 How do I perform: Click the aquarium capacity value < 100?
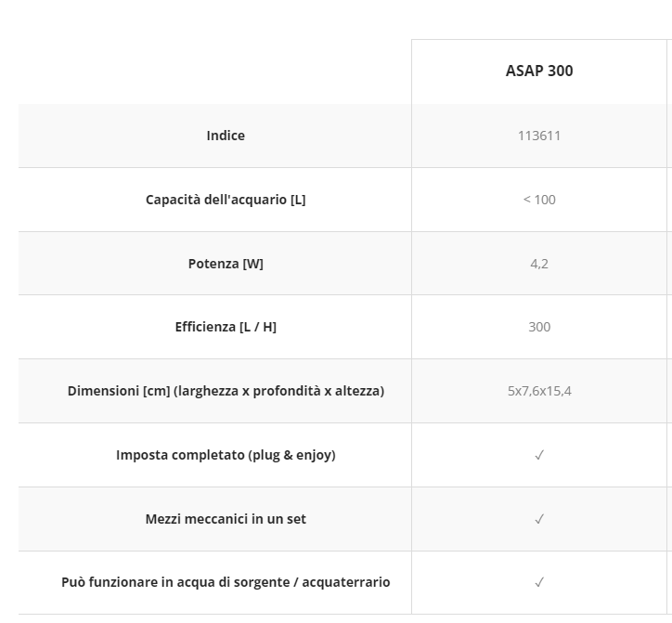pos(539,200)
